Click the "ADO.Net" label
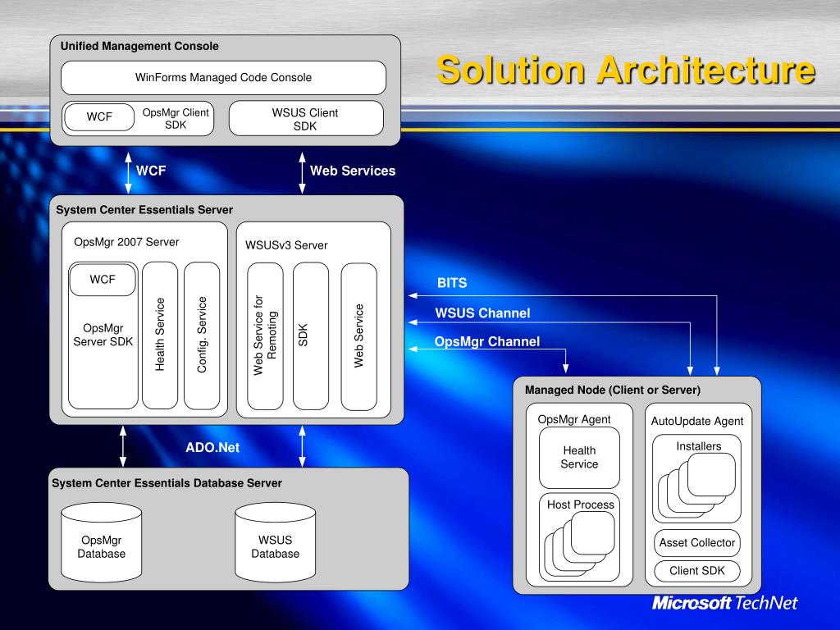 tap(212, 447)
